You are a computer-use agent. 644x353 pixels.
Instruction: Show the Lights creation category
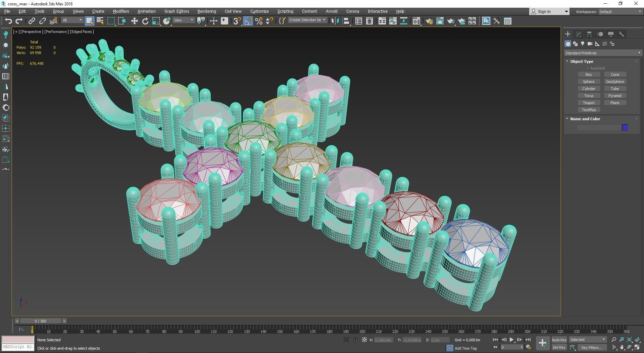(x=583, y=44)
